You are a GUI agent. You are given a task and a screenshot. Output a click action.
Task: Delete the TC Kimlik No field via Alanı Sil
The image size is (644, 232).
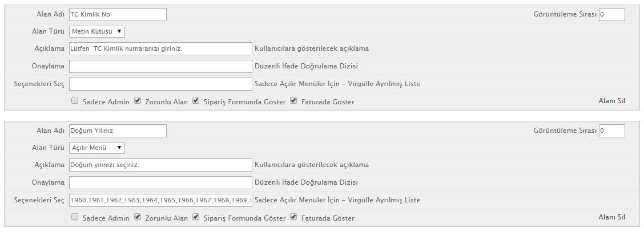tap(611, 101)
